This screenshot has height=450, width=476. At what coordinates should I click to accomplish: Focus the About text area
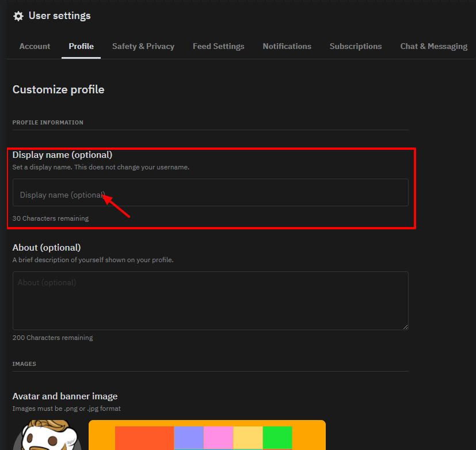coord(211,301)
